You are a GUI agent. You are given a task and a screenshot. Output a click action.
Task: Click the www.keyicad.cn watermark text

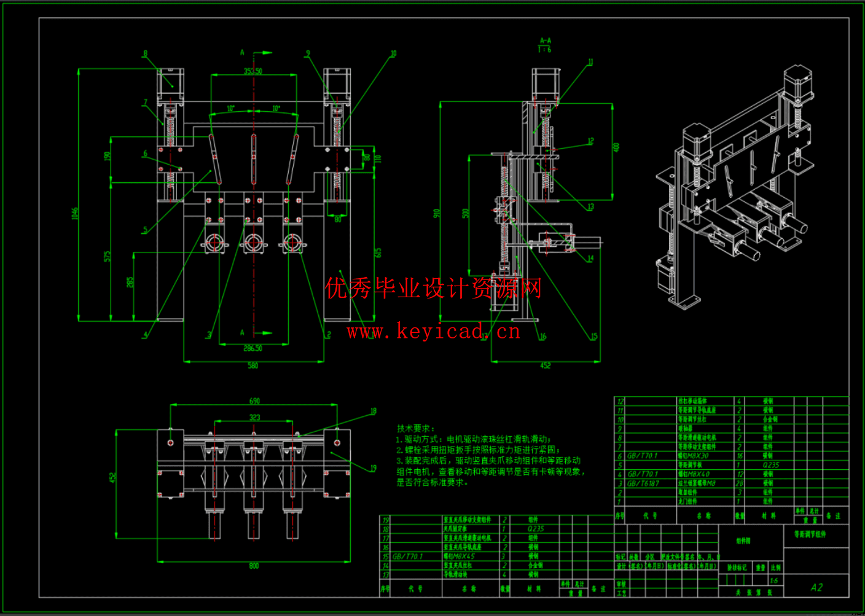pyautogui.click(x=434, y=332)
